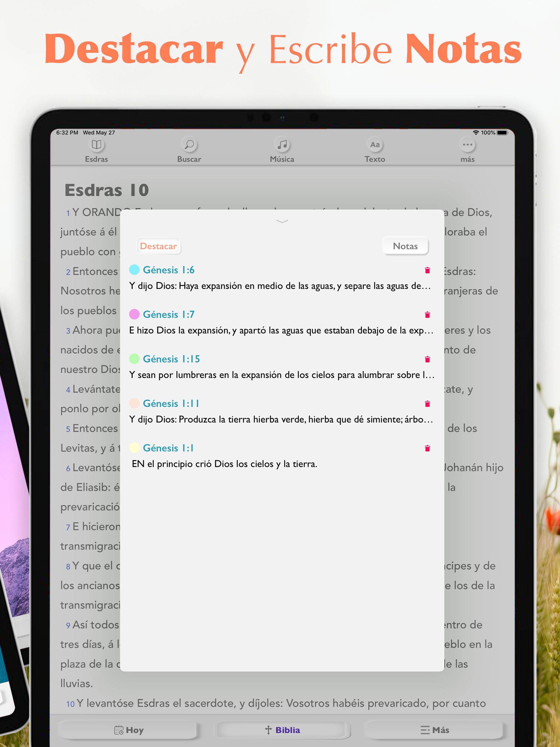
Task: Click the cyan color dot for Génesis 1:6
Action: pyautogui.click(x=135, y=270)
